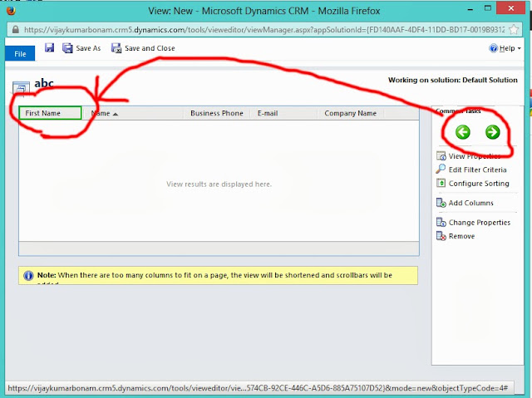This screenshot has width=532, height=398.
Task: Click the Save and Close label
Action: 150,48
